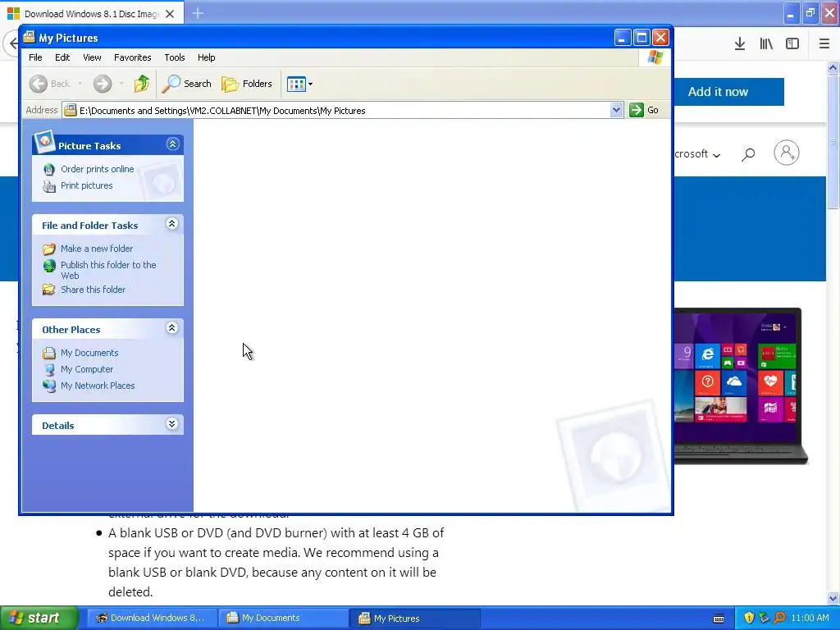Open the Back history dropdown arrow

point(80,84)
